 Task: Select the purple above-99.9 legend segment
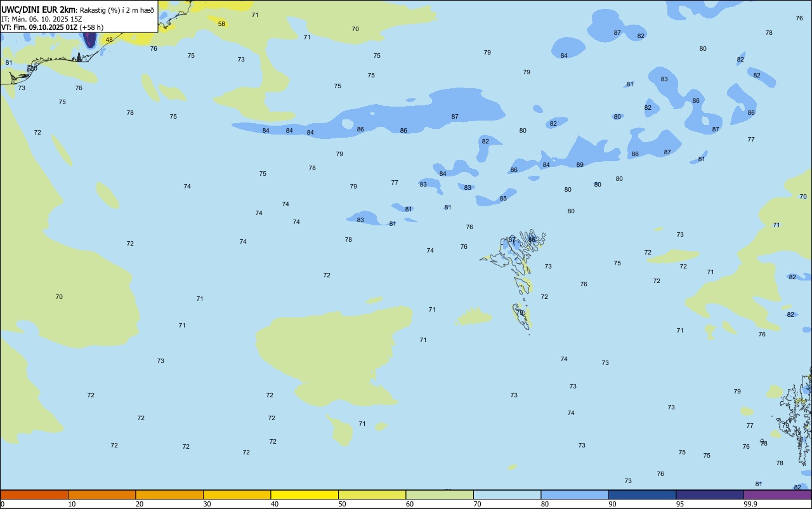[777, 494]
